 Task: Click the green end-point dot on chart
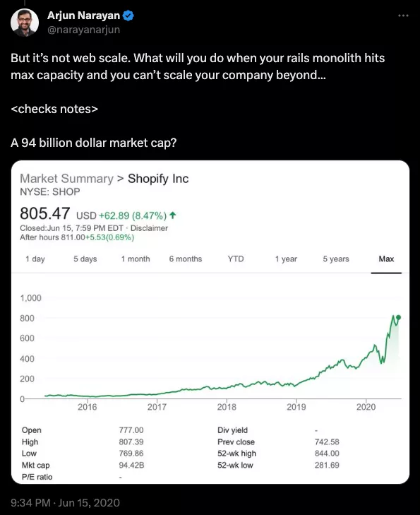(x=398, y=317)
